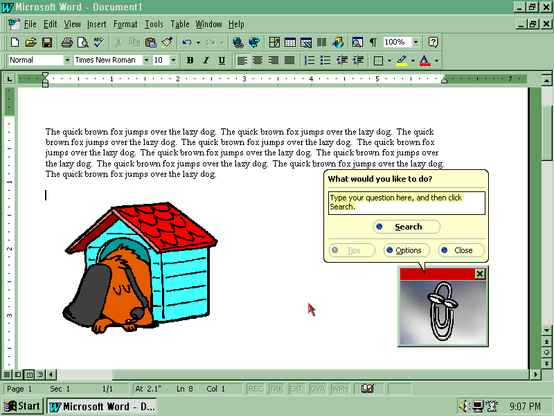The height and width of the screenshot is (416, 554).
Task: Click the Paste clipboard icon
Action: pyautogui.click(x=151, y=42)
